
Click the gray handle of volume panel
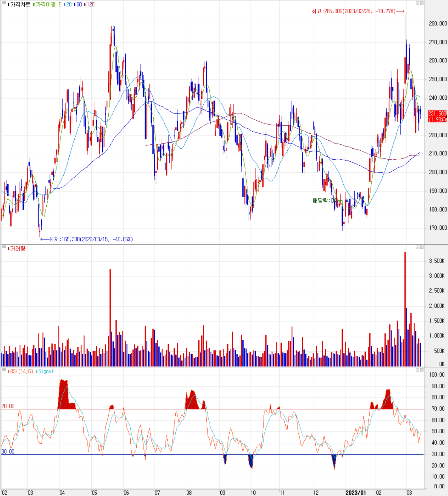click(x=4, y=247)
